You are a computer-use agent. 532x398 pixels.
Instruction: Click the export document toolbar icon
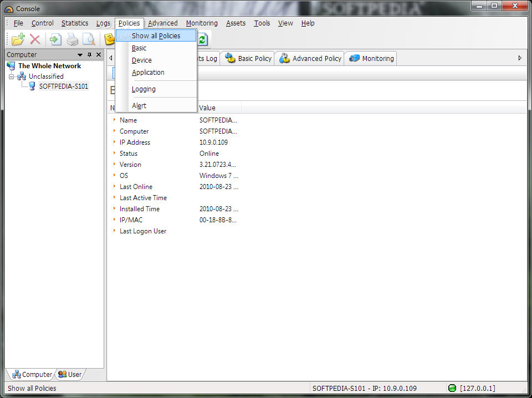coord(55,39)
